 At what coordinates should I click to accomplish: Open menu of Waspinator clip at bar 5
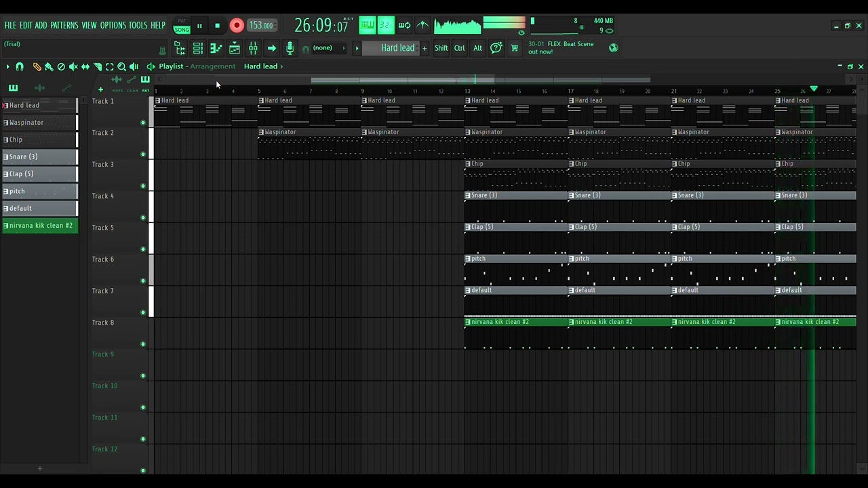pyautogui.click(x=261, y=132)
